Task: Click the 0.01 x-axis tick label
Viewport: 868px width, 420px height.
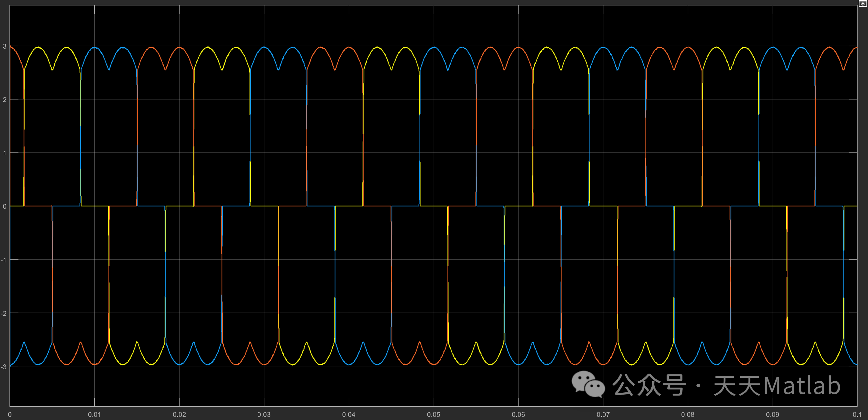Action: [94, 415]
